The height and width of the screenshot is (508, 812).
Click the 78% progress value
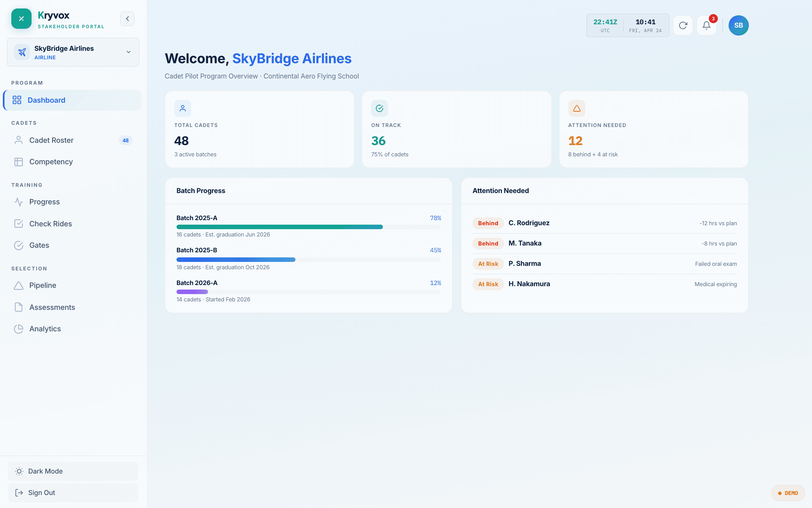point(436,218)
